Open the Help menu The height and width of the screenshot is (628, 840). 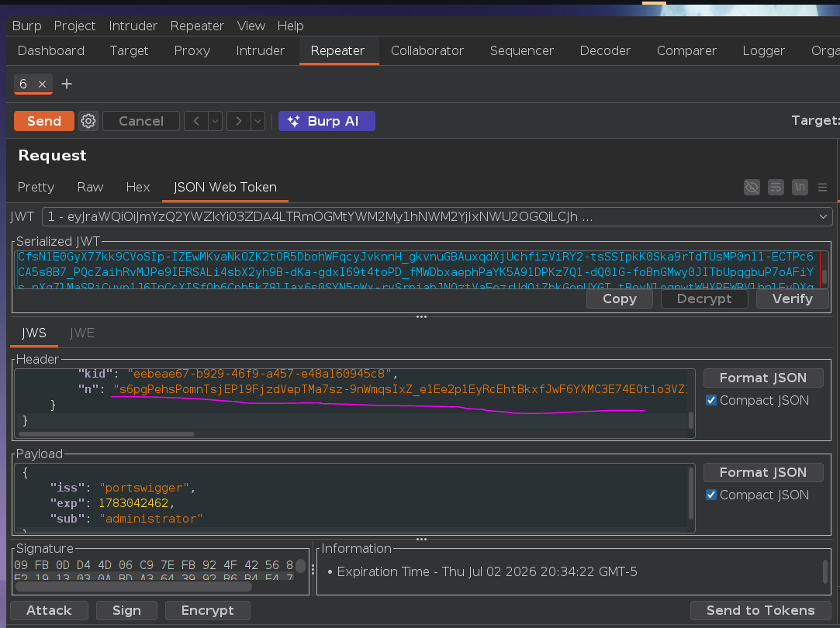point(290,26)
